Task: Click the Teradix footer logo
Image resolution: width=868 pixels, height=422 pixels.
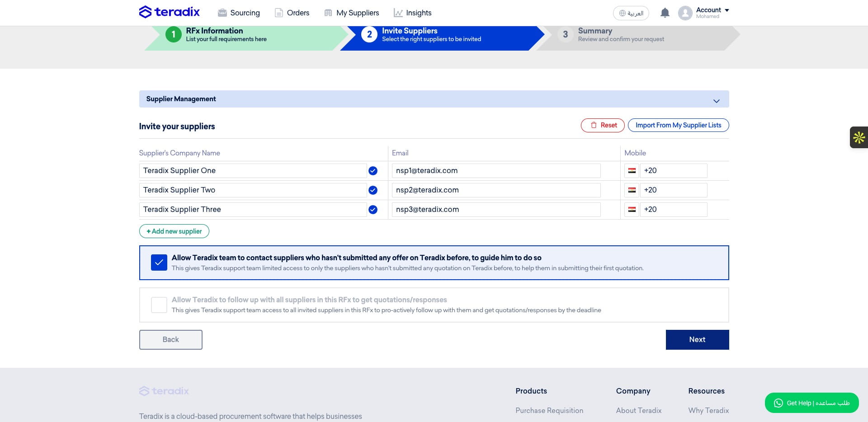Action: 164,391
